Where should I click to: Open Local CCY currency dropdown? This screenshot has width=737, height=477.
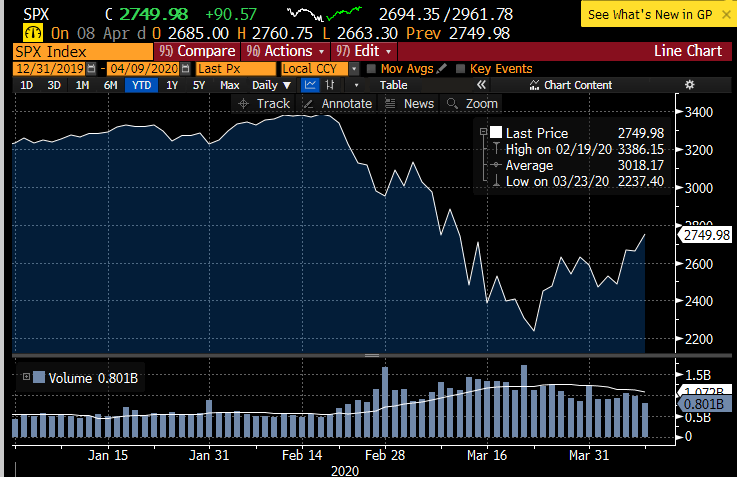pyautogui.click(x=354, y=69)
